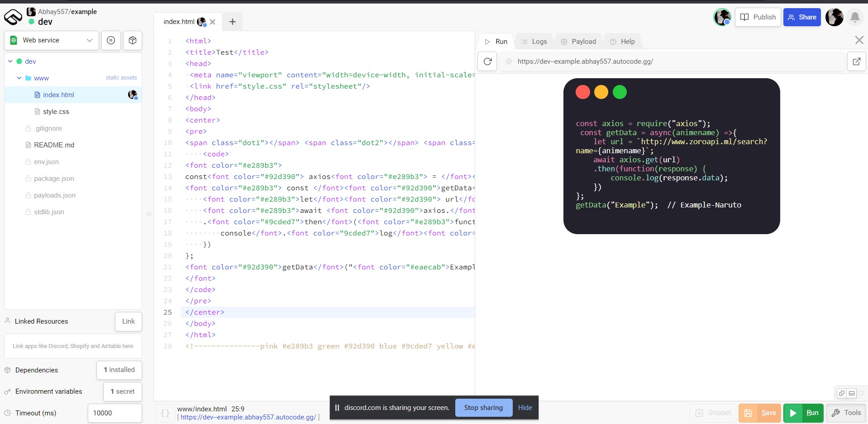Click the split horizontal layout icon
The image size is (868, 424).
coord(852,393)
